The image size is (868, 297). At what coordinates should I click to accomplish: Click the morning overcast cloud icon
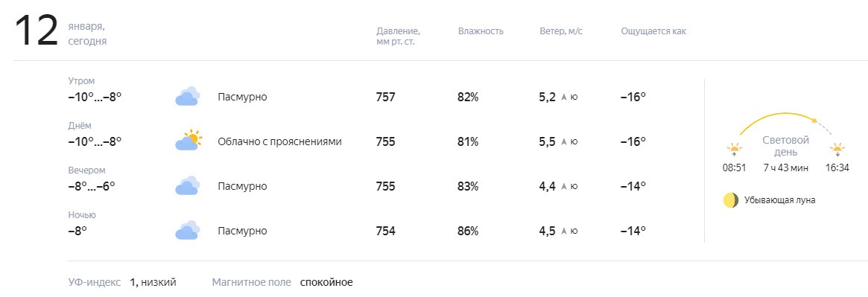(187, 96)
